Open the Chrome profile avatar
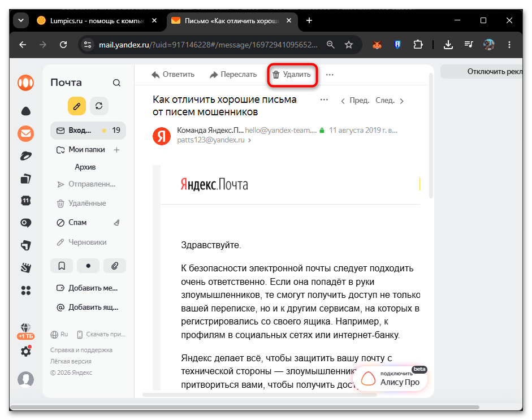The image size is (532, 420). 488,45
